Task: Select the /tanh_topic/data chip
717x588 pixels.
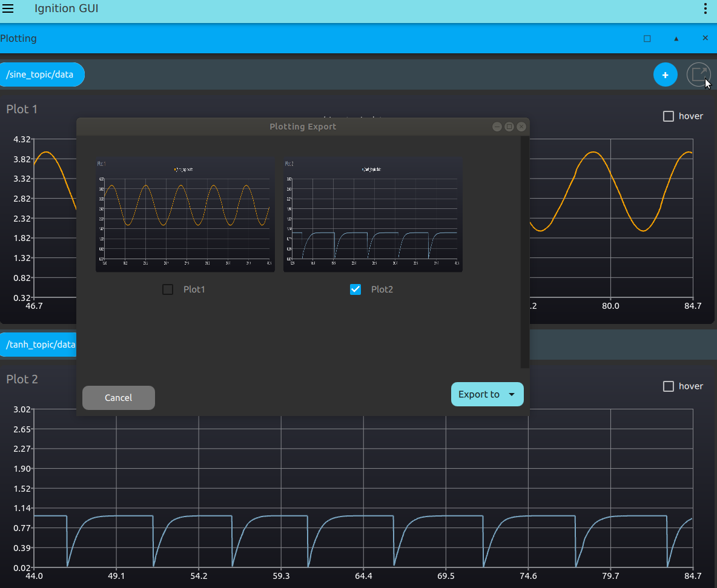Action: click(x=38, y=345)
